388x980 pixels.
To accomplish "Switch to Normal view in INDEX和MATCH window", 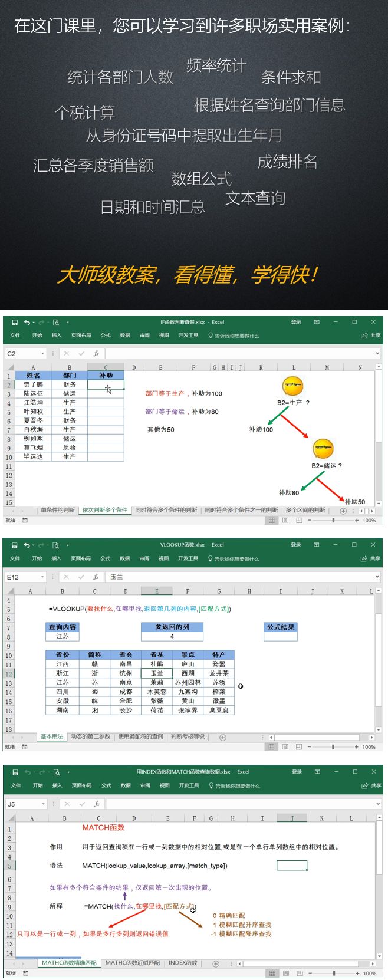I will (x=271, y=973).
